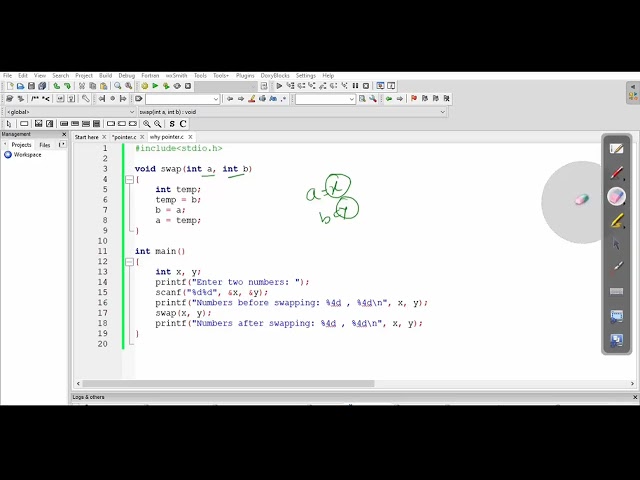The height and width of the screenshot is (480, 640).
Task: Click the Break debugger pause icon
Action: [x=355, y=86]
